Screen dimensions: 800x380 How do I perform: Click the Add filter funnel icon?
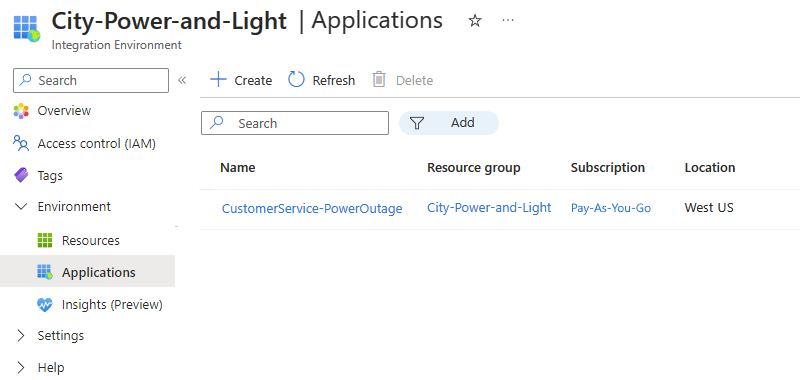[417, 123]
